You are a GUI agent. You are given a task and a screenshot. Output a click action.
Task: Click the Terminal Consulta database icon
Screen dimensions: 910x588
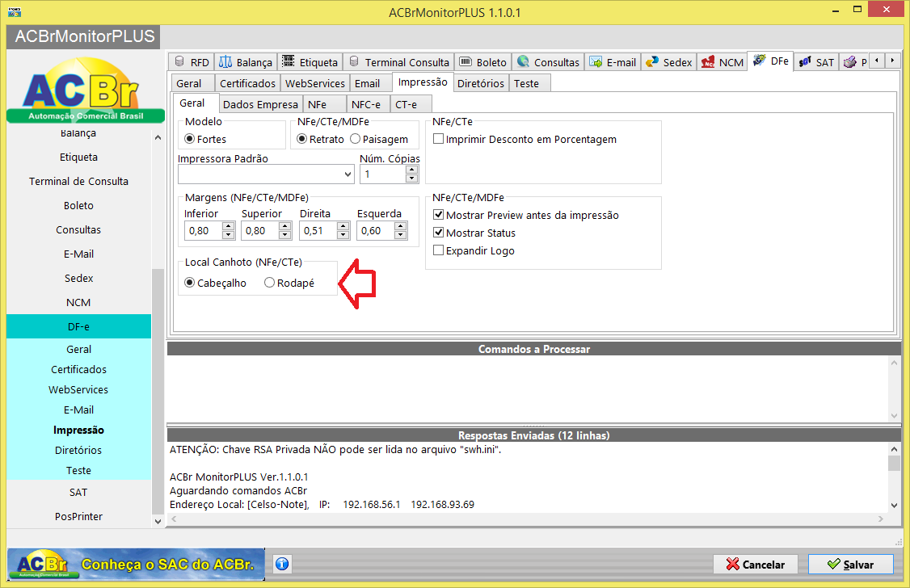(x=354, y=61)
